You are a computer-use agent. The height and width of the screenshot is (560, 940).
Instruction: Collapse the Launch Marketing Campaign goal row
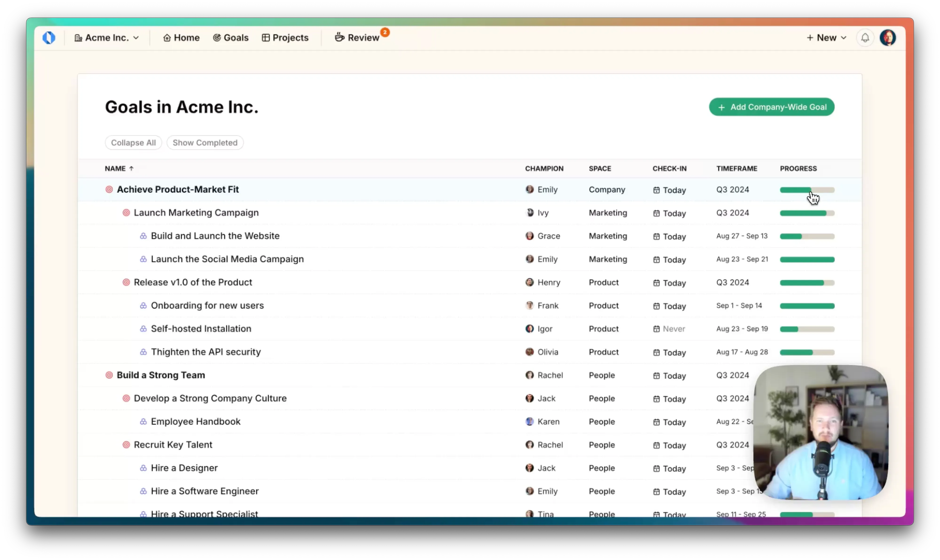pos(126,213)
